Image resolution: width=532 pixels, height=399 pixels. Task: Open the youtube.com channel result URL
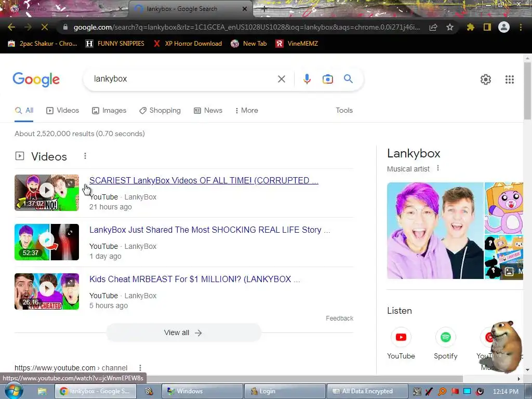click(x=71, y=368)
